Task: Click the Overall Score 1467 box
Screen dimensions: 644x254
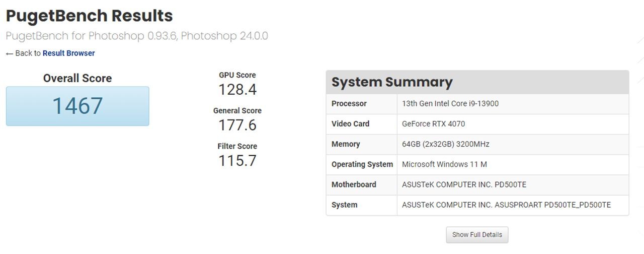Action: (77, 106)
